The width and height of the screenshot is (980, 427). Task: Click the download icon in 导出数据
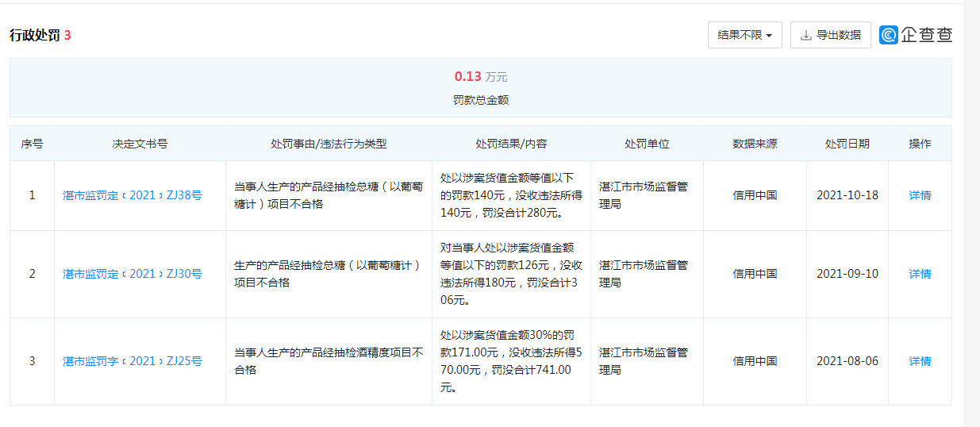point(806,35)
